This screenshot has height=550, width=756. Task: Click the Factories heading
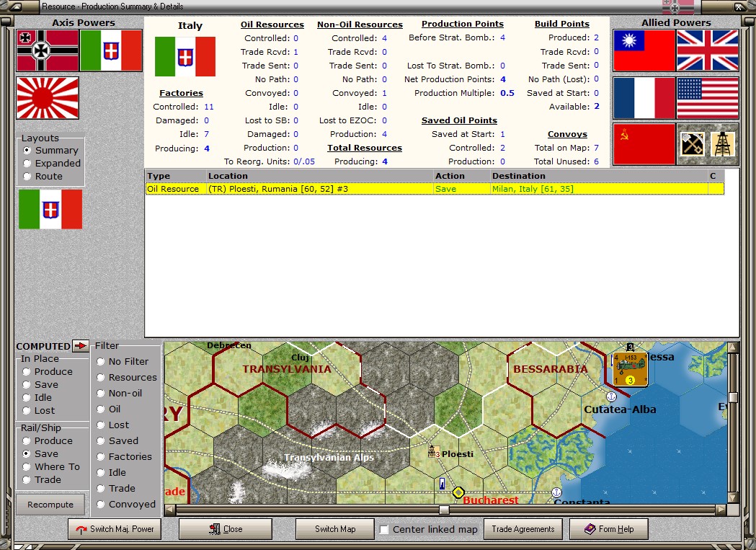coord(182,93)
